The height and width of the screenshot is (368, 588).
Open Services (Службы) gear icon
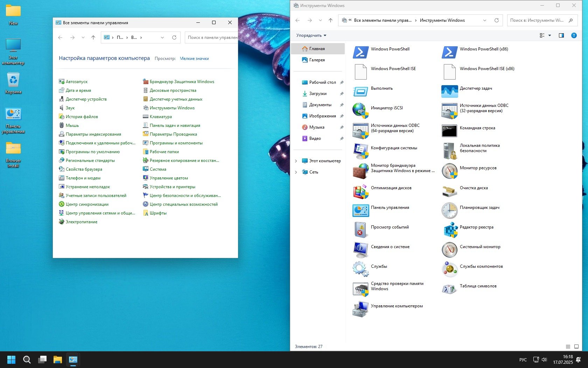point(360,270)
